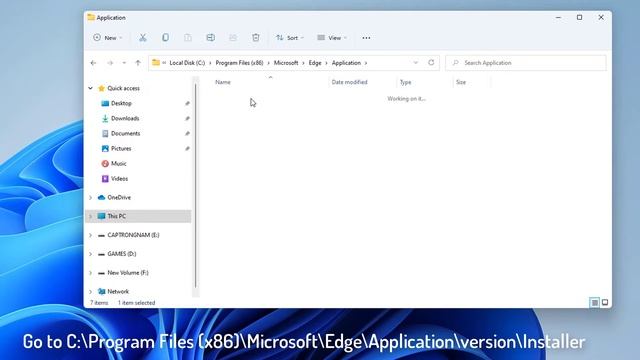Click the pin icon next to Downloads
640x360 pixels.
coord(187,118)
